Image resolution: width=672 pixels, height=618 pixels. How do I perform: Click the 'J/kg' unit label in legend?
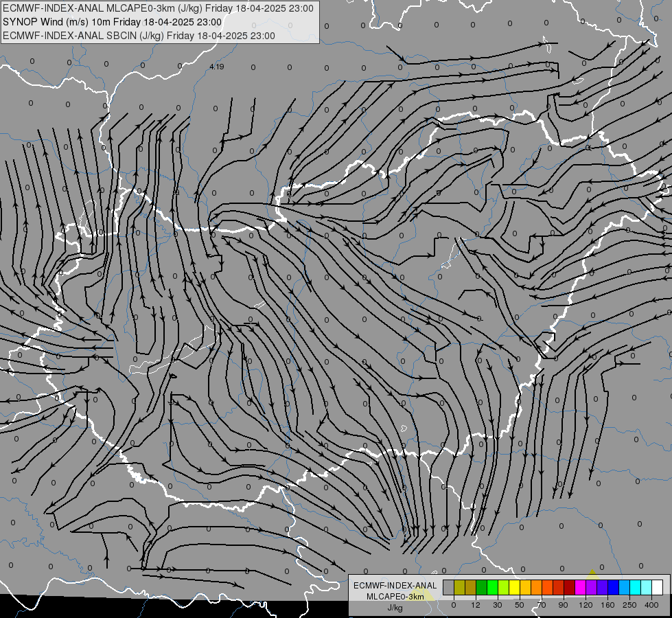point(395,608)
